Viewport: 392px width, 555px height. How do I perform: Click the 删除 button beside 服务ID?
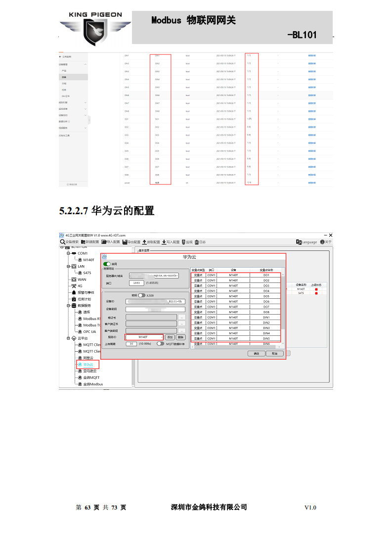181,337
